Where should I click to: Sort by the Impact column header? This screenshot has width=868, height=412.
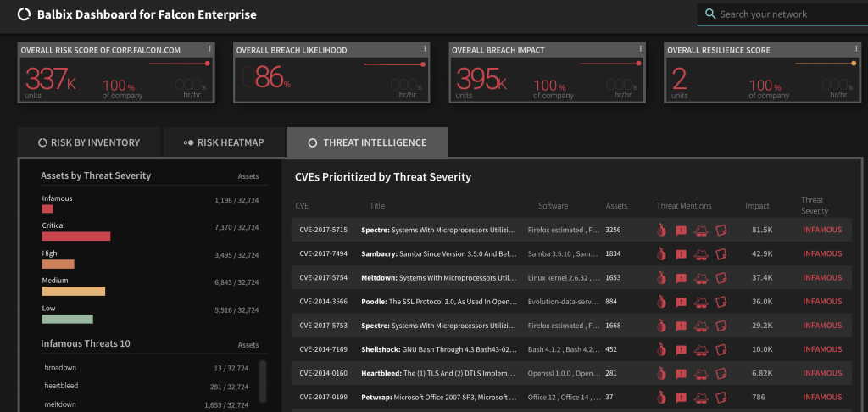click(x=757, y=206)
